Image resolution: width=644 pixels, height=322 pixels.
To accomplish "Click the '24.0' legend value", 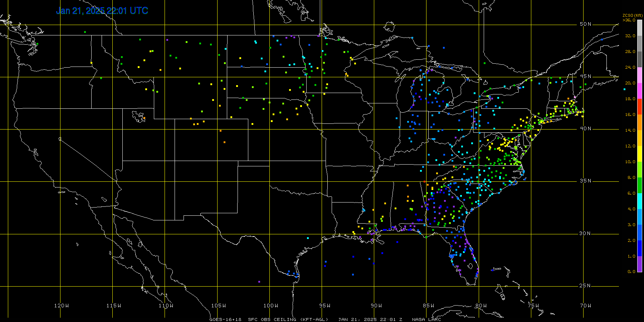I will pyautogui.click(x=630, y=67).
